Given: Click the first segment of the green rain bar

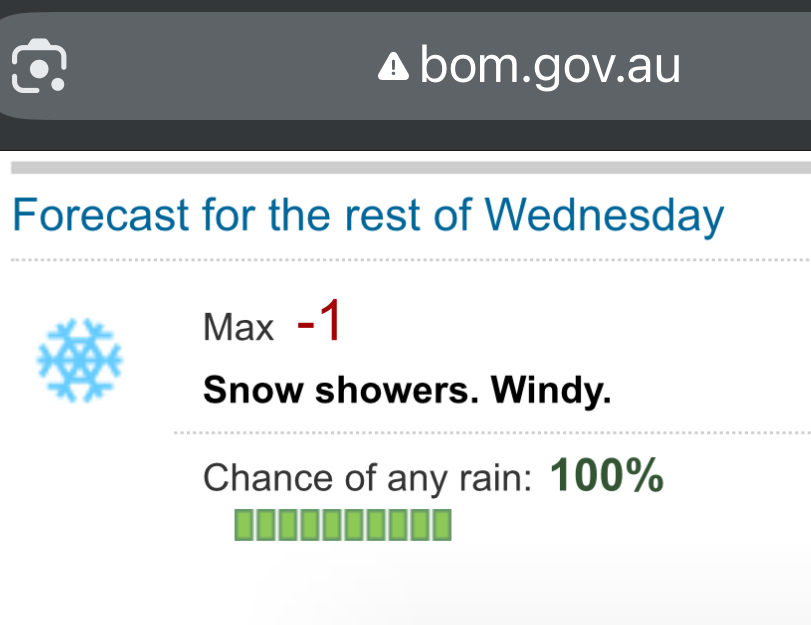Looking at the screenshot, I should [x=244, y=524].
